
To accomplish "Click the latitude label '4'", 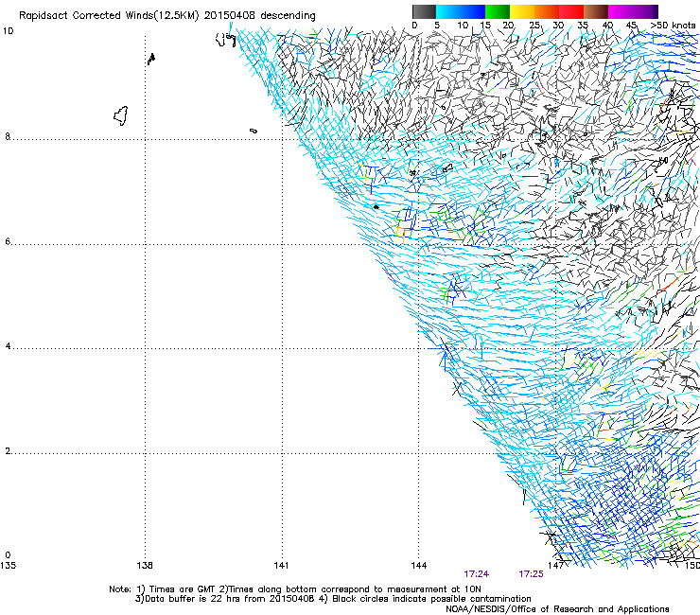I will pos(8,346).
